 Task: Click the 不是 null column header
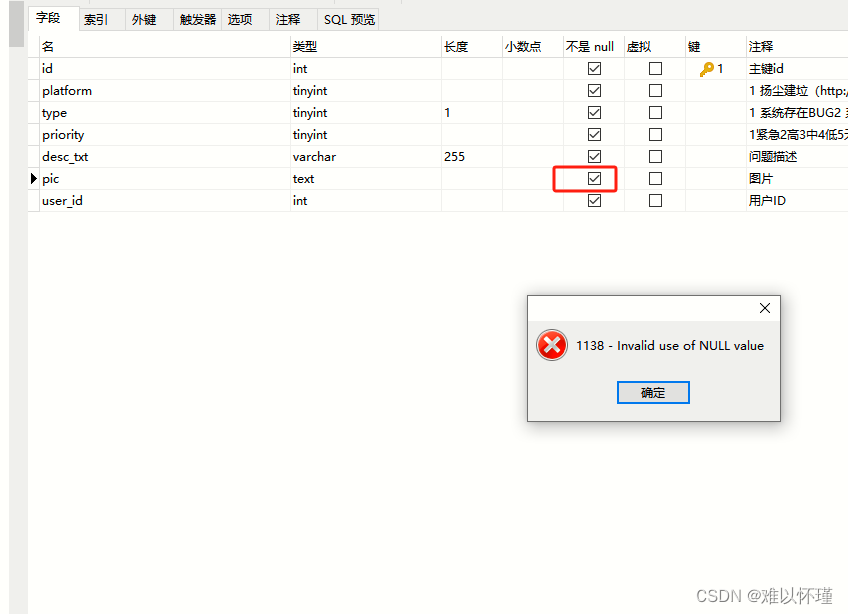click(x=594, y=47)
